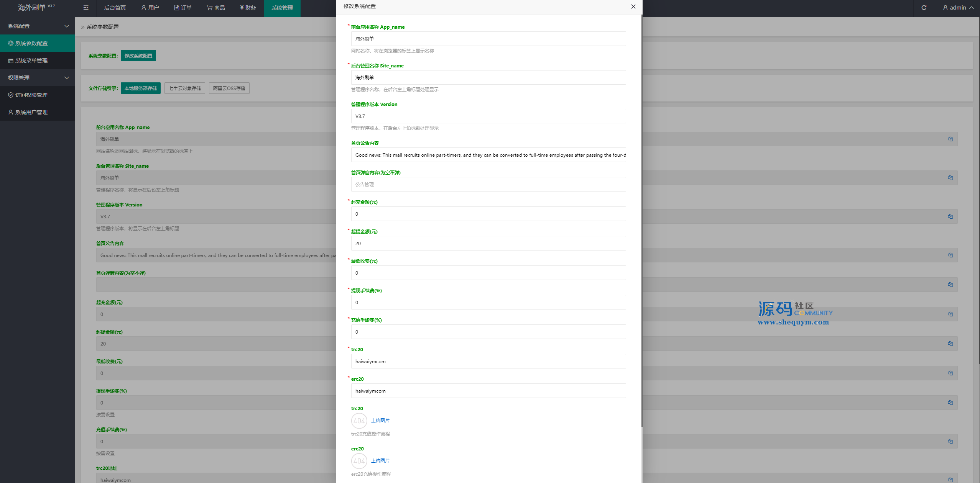Open the 订单 top menu
The width and height of the screenshot is (980, 483).
pos(183,8)
